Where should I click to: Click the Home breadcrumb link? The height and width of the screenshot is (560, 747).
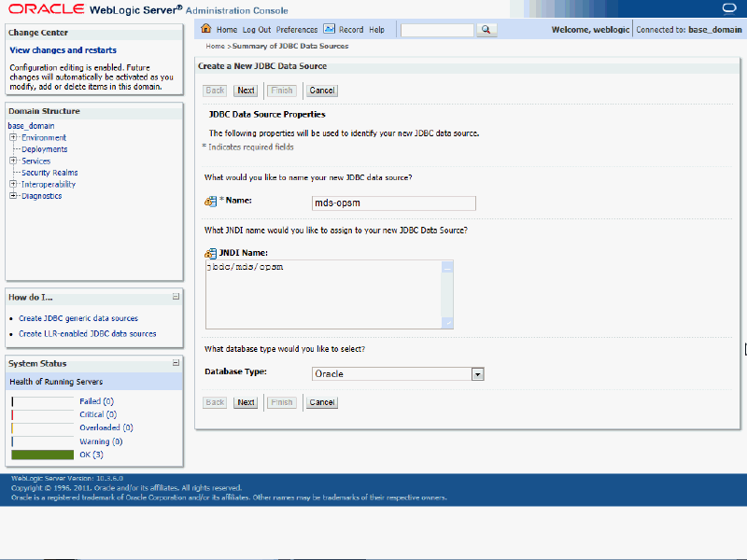(216, 46)
